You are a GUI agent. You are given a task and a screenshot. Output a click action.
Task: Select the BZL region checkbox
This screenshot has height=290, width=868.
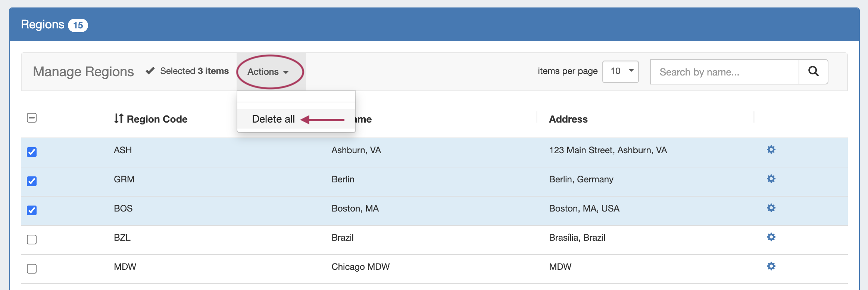click(x=32, y=240)
